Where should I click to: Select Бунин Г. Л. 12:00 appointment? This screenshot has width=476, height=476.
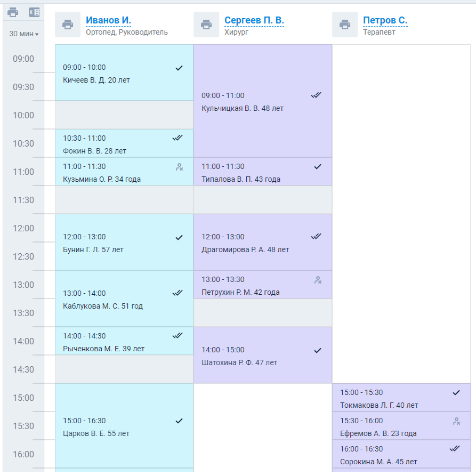124,242
